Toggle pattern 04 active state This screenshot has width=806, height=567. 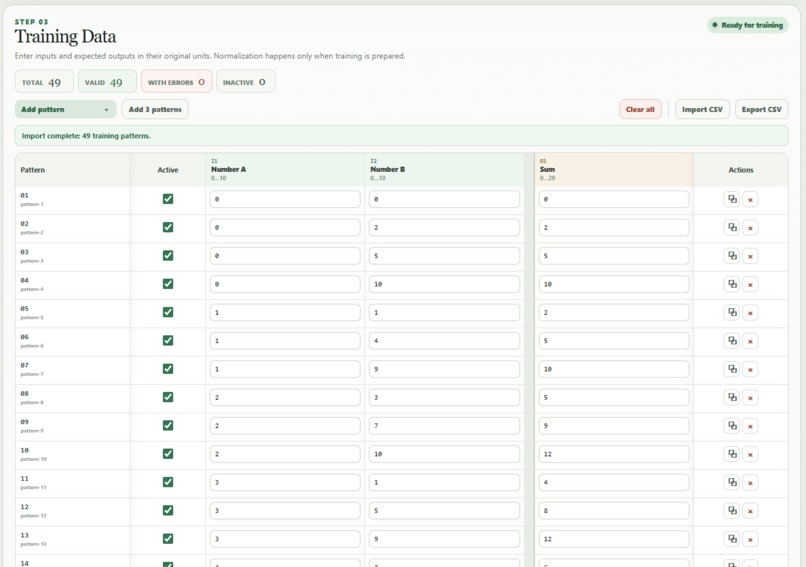pyautogui.click(x=168, y=284)
